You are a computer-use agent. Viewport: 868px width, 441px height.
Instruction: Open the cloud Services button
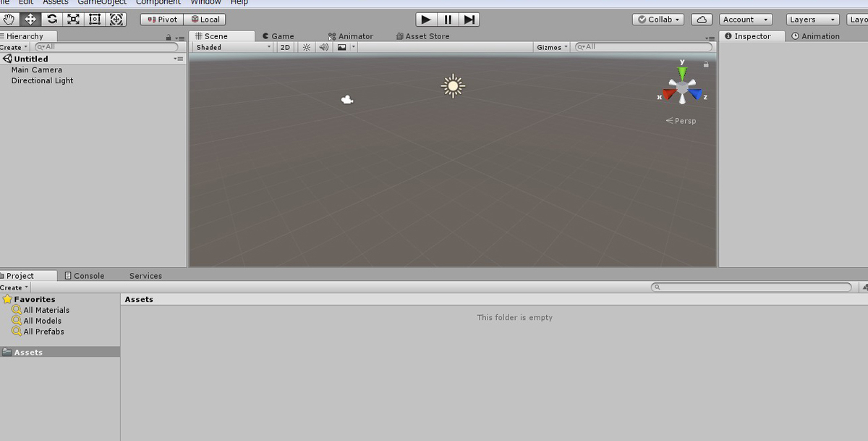coord(701,20)
